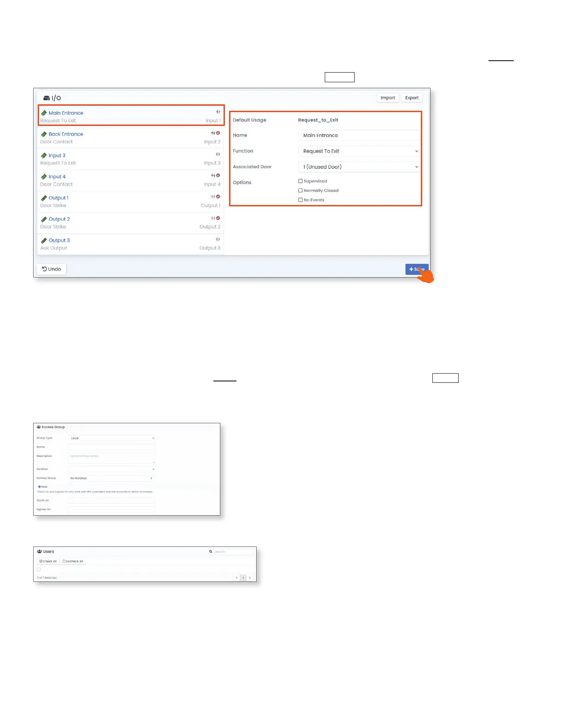Click the Output 3 chip icon
Image resolution: width=563 pixels, height=728 pixels.
pos(44,240)
